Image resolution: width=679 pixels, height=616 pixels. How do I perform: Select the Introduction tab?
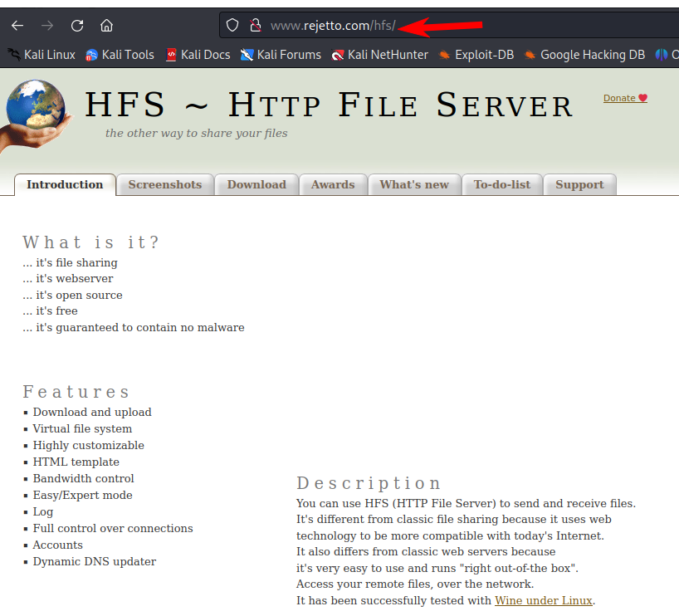pyautogui.click(x=65, y=184)
